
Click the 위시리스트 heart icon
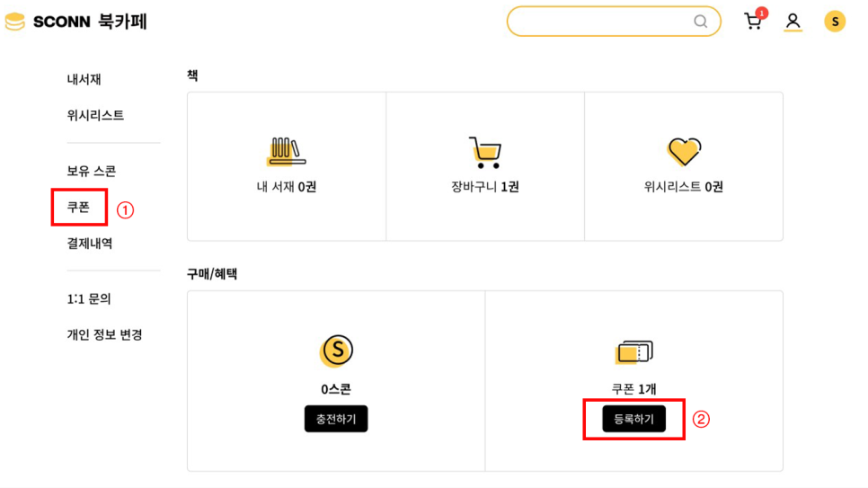point(684,151)
